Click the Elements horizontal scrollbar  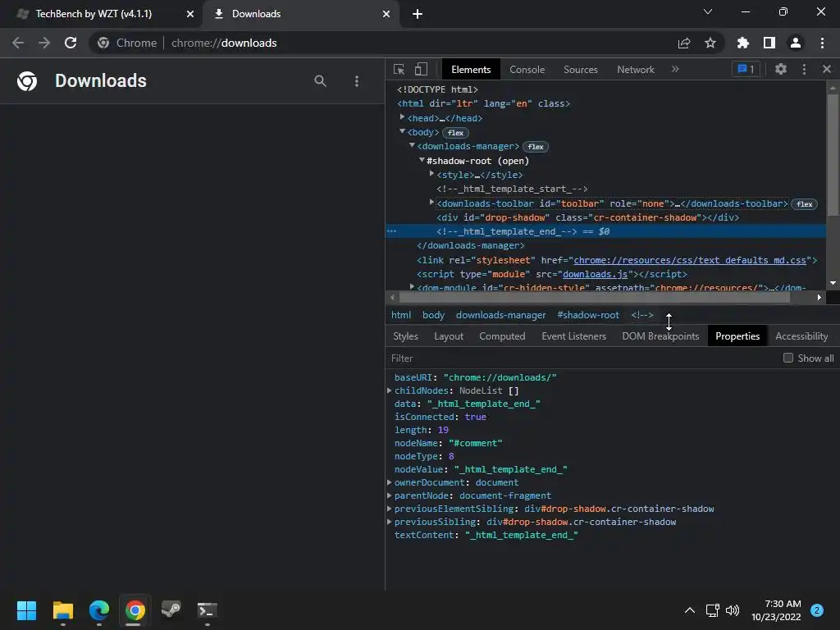pos(595,297)
